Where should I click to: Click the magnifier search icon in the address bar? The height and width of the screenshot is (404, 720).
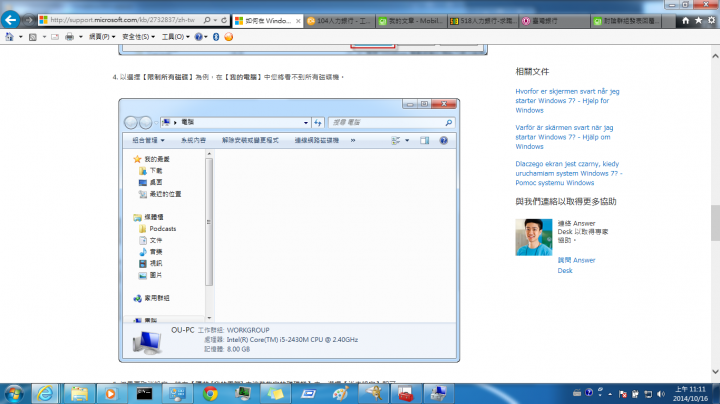tap(207, 20)
